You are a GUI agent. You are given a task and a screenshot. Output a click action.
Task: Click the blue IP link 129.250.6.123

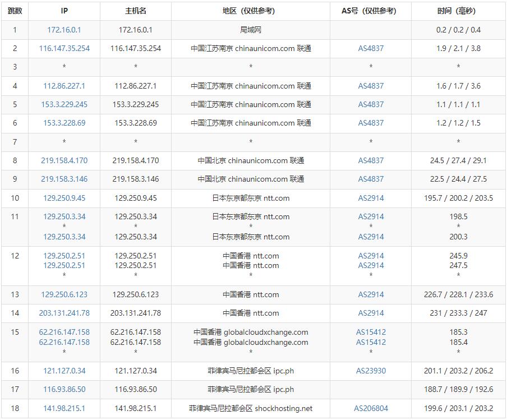(64, 294)
